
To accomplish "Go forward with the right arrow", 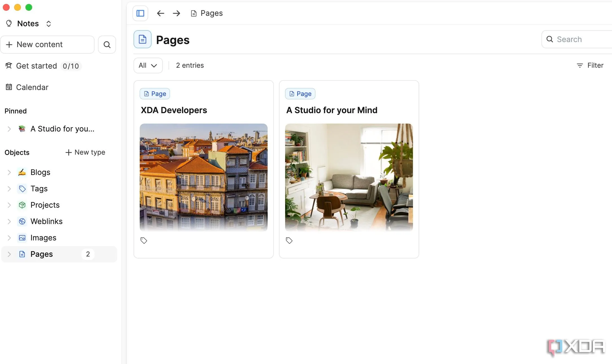I will (176, 13).
